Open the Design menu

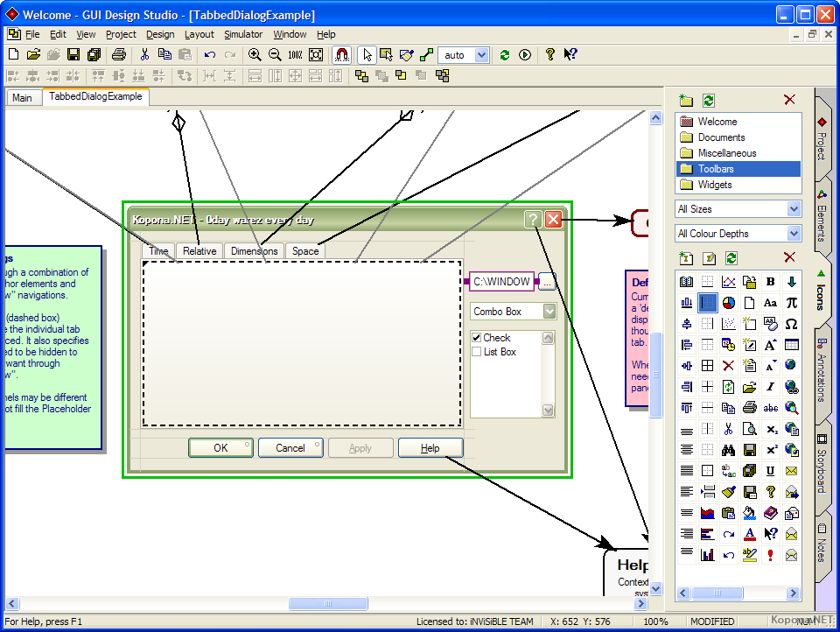click(160, 34)
